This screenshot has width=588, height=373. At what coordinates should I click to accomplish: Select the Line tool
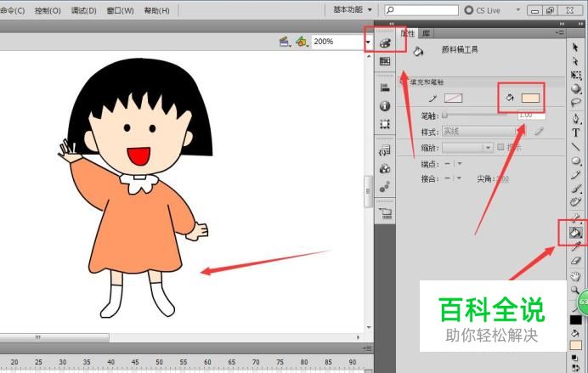(575, 147)
